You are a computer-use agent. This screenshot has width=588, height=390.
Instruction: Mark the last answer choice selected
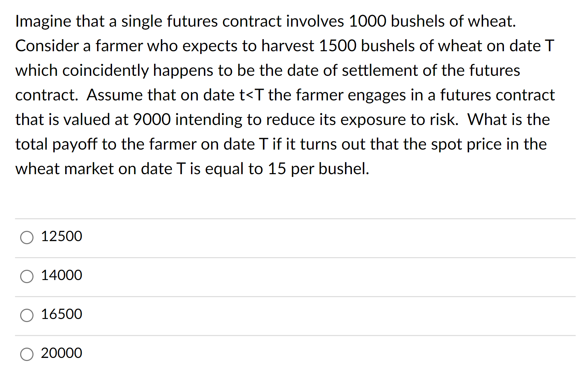pyautogui.click(x=27, y=354)
